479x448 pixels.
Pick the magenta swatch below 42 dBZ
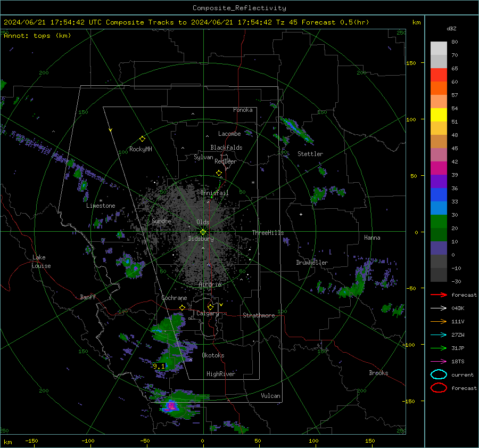[x=439, y=168]
